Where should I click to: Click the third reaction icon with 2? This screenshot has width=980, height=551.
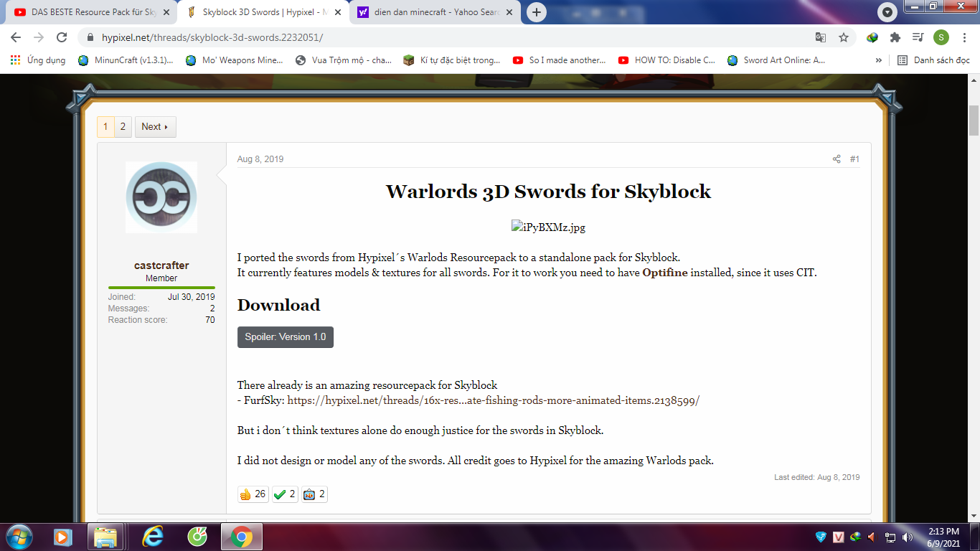coord(314,494)
